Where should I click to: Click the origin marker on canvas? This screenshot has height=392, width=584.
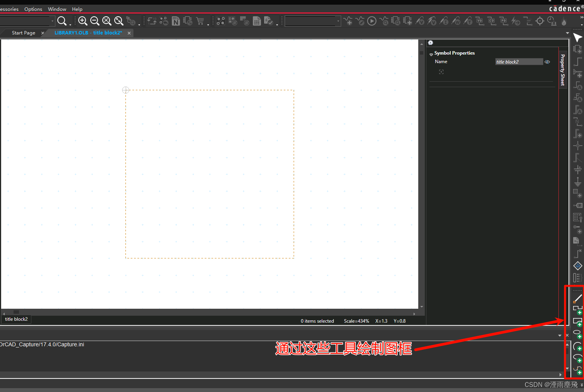pos(125,90)
